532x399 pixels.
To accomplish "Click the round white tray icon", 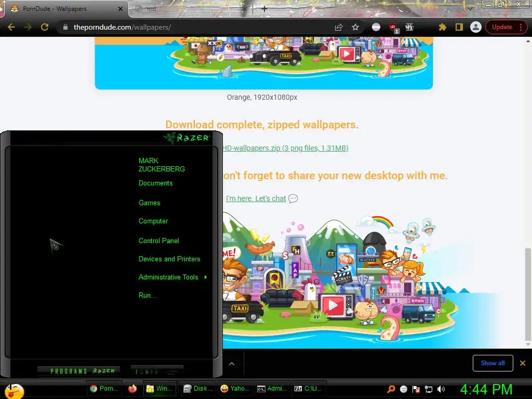I will (x=403, y=389).
